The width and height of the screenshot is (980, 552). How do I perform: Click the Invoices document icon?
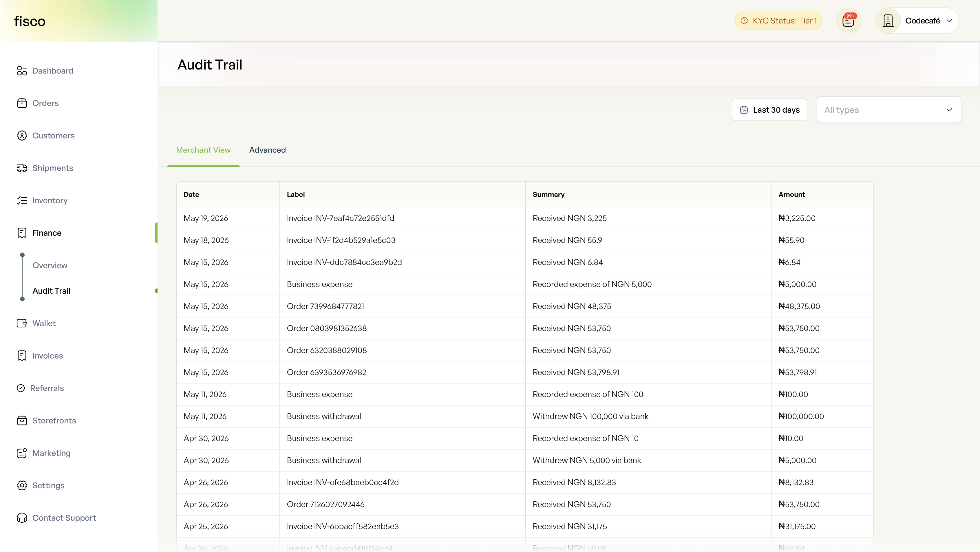coord(22,355)
